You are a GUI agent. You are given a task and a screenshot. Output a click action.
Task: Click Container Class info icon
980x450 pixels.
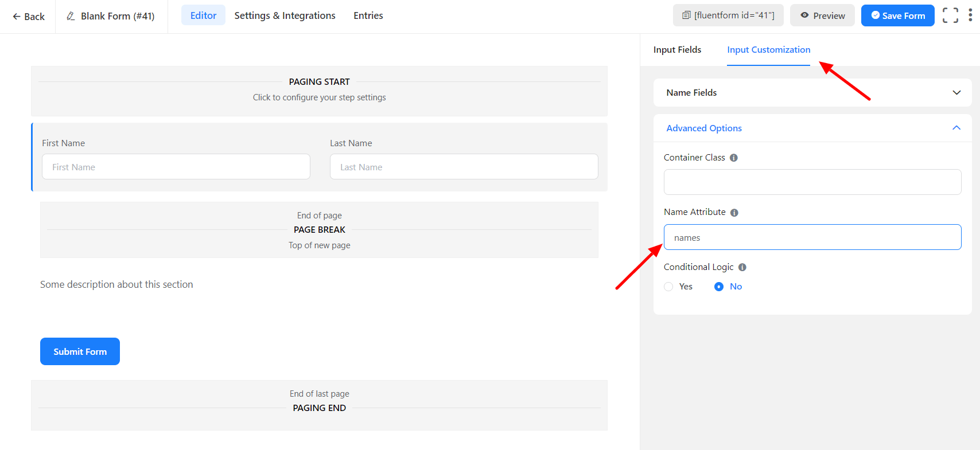coord(734,158)
